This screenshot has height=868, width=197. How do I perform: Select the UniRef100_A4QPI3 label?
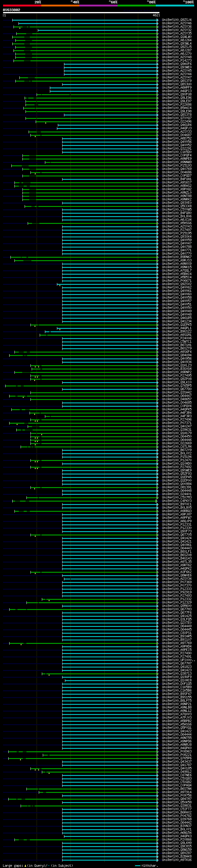(x=177, y=91)
